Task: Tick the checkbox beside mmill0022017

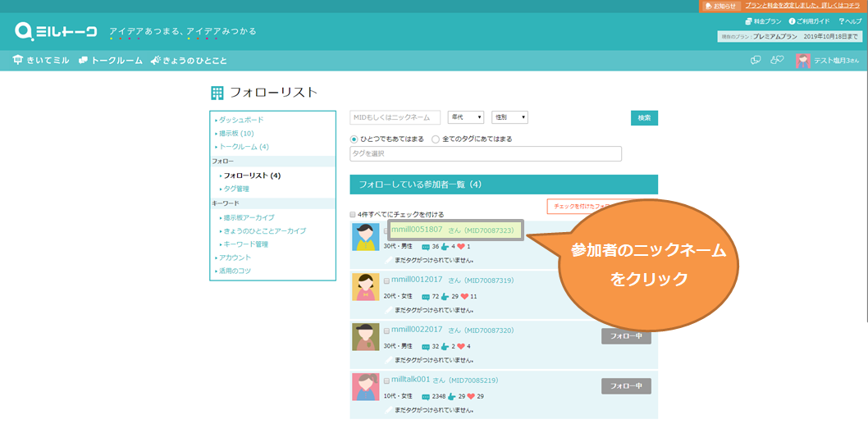Action: 386,331
